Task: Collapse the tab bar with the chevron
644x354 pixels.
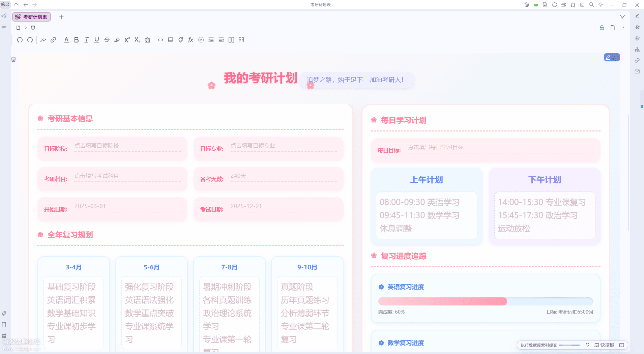Action: pos(622,17)
